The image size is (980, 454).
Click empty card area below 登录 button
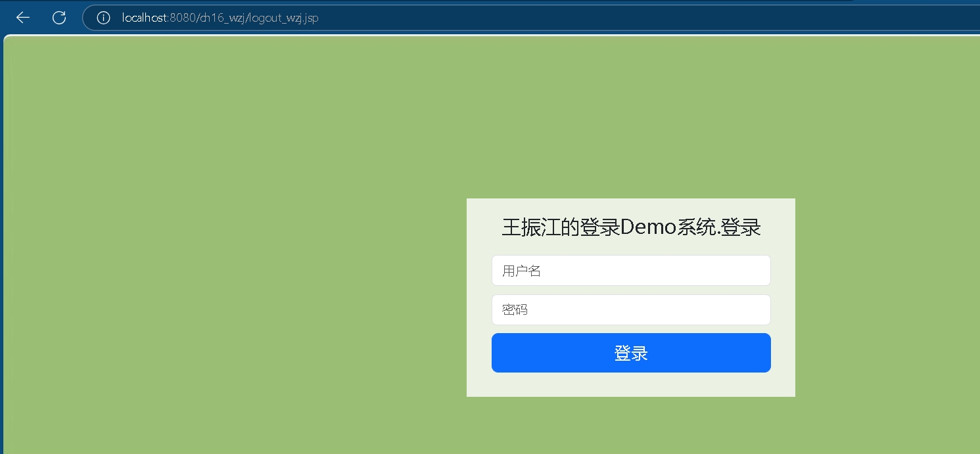[631, 385]
